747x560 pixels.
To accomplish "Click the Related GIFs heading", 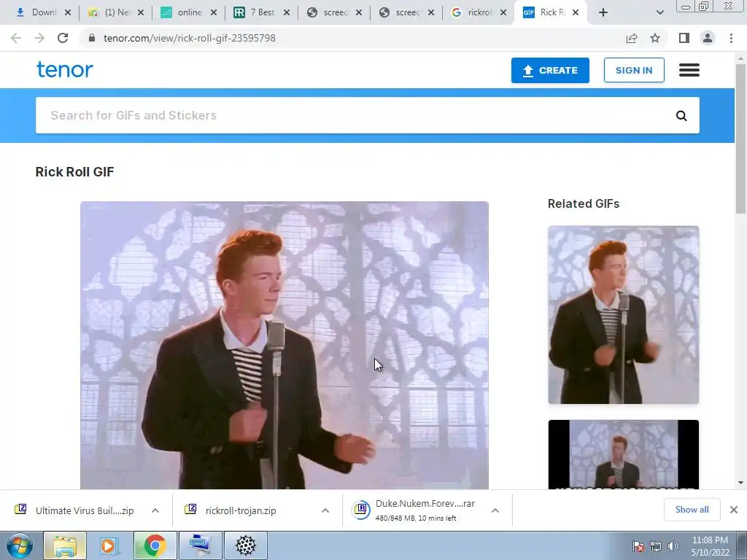I will (584, 204).
